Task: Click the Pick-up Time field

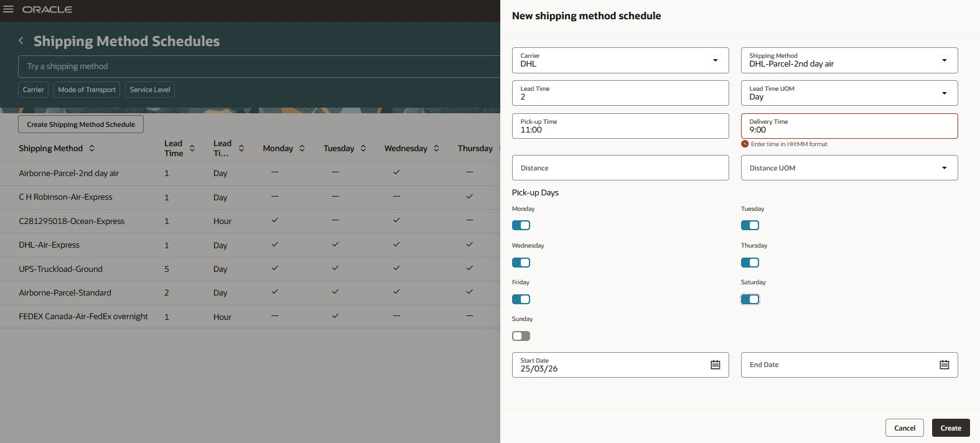Action: pos(620,126)
